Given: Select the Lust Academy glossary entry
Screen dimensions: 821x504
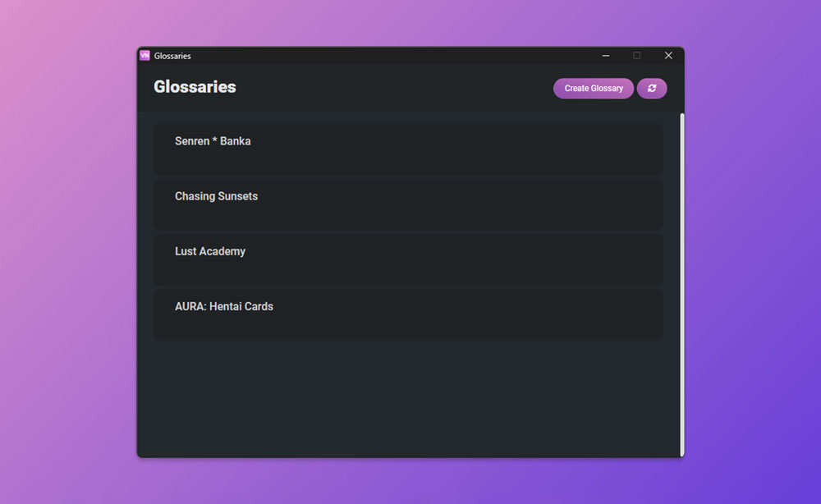Looking at the screenshot, I should coord(407,259).
